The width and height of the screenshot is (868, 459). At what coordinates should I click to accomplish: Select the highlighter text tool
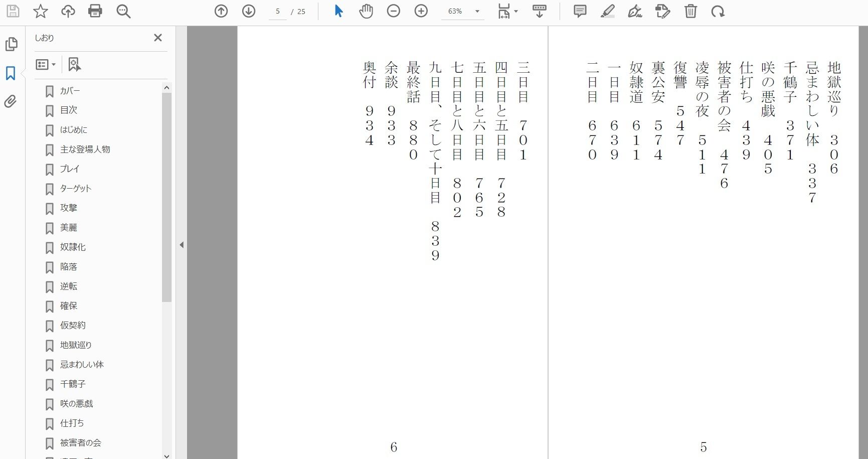point(608,11)
